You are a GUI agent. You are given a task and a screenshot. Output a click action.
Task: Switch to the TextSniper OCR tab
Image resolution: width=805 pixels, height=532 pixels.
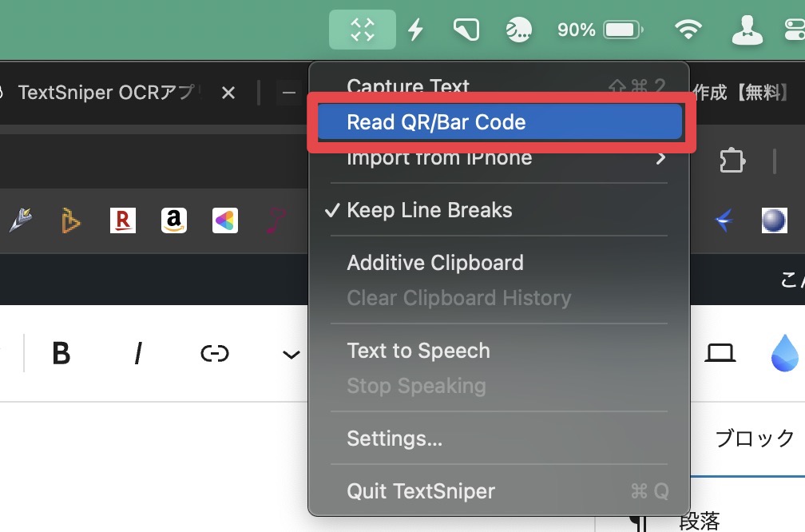pyautogui.click(x=109, y=93)
